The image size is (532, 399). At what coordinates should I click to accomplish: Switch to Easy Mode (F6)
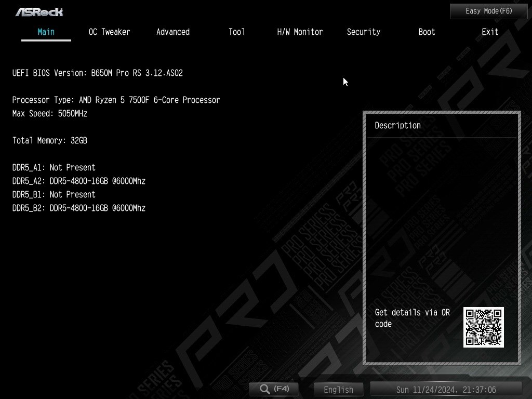[x=488, y=11]
